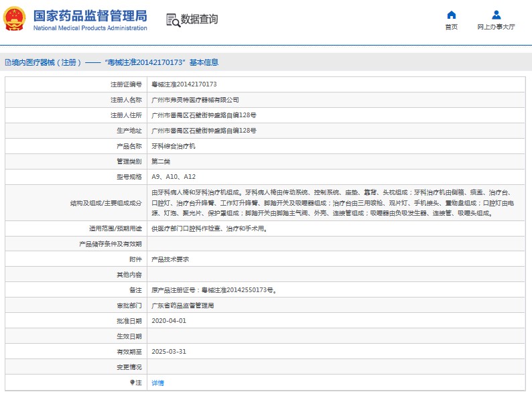Click the 产品技术要求 attachment entry
The image size is (532, 396).
click(x=171, y=259)
